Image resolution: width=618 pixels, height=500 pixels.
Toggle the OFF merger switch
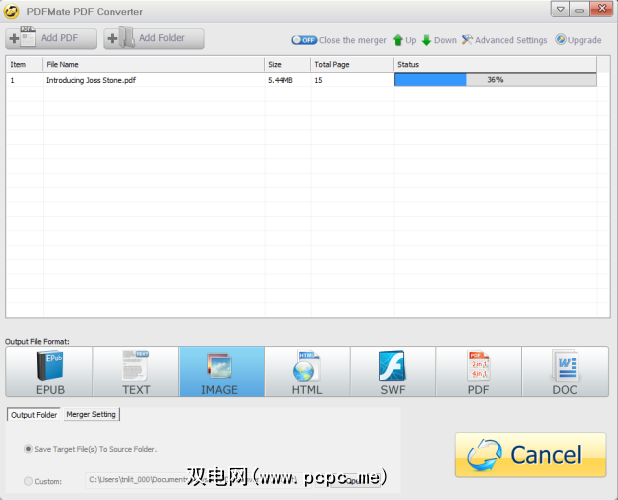click(x=304, y=40)
